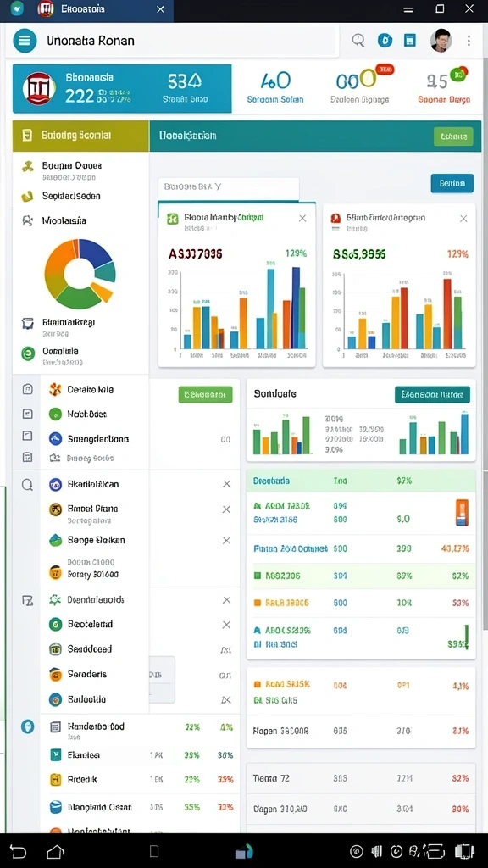Click green icon beside Nouit:0des

pos(55,414)
